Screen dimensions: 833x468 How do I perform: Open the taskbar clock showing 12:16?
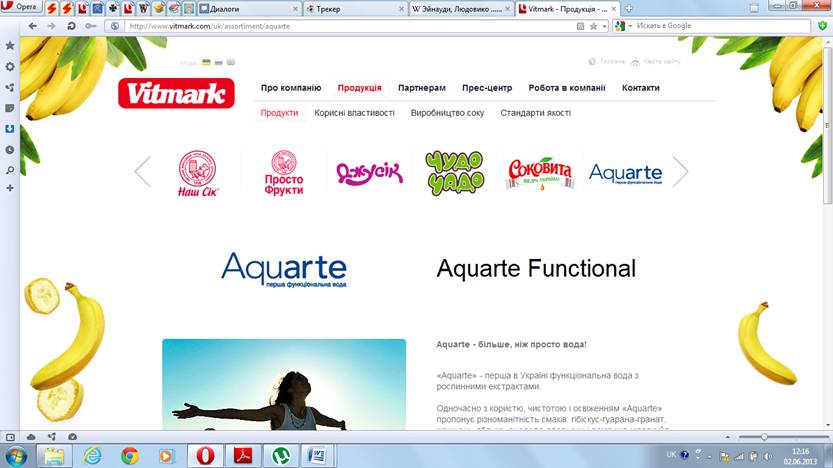800,456
